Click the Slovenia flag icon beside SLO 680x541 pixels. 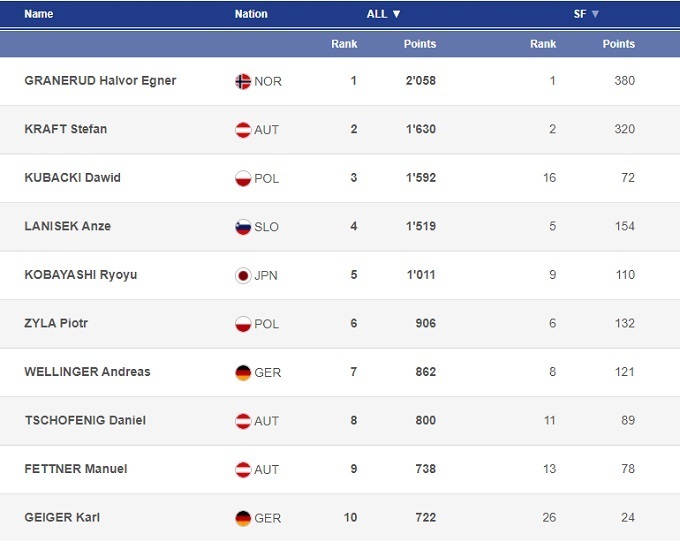coord(242,227)
